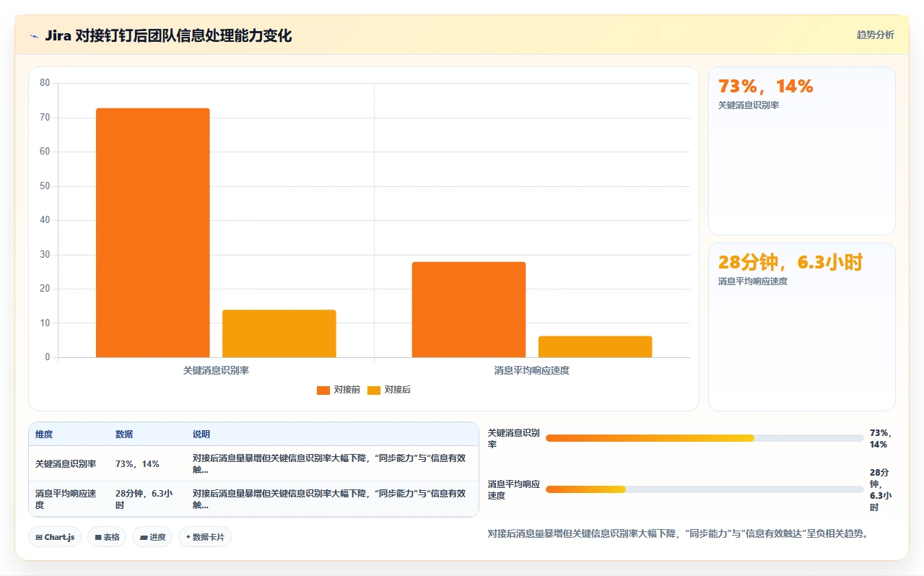Select the 进度 chip
The height and width of the screenshot is (576, 924).
152,537
